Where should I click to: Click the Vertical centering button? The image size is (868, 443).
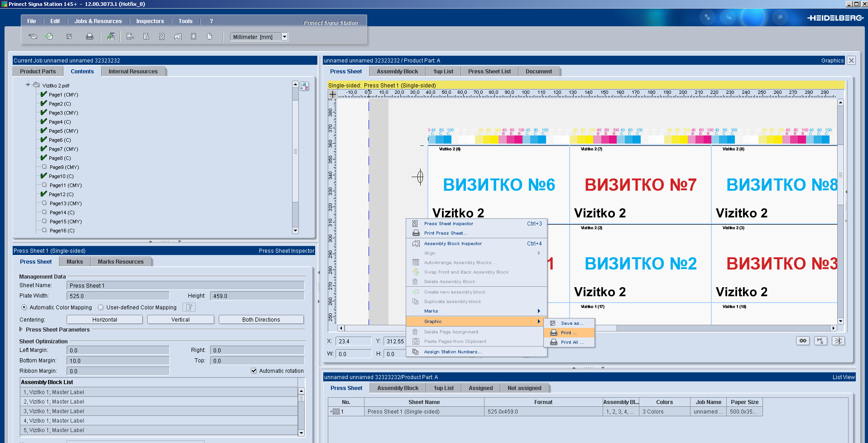181,319
